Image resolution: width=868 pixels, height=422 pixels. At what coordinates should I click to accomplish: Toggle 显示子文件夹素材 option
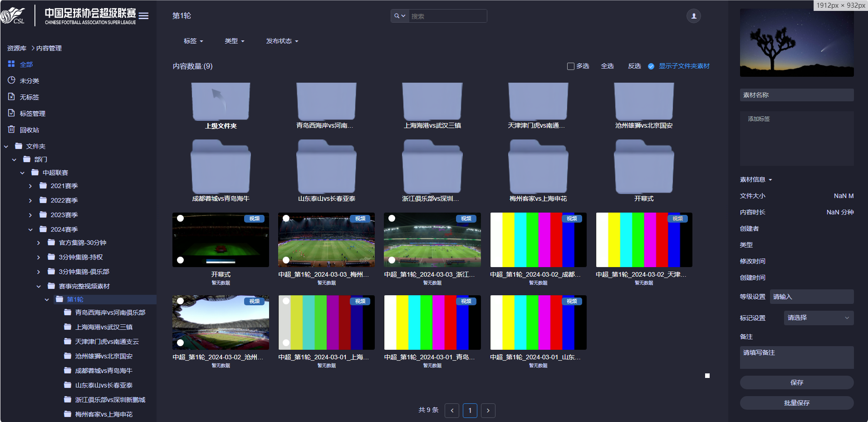(651, 66)
